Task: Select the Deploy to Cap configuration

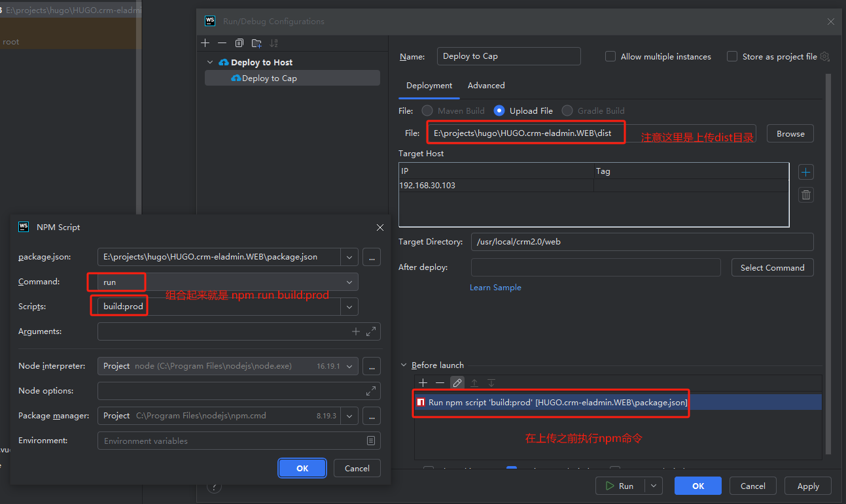Action: 292,78
